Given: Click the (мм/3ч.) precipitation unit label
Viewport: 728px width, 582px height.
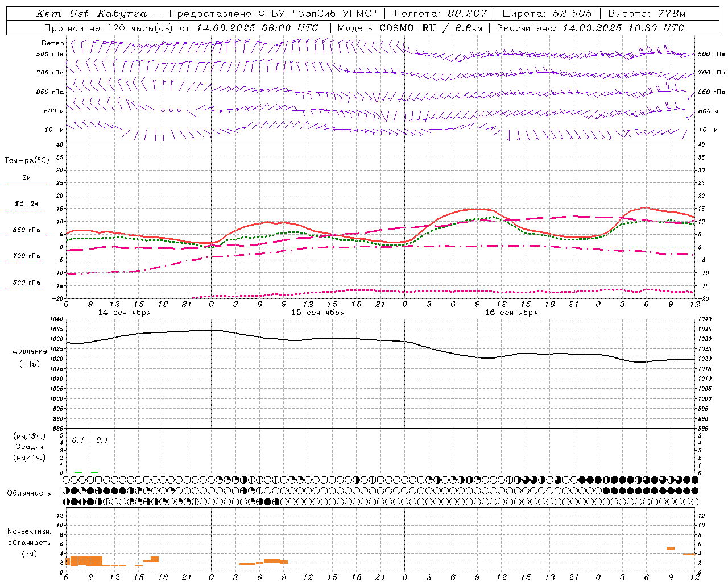Looking at the screenshot, I should pos(30,436).
